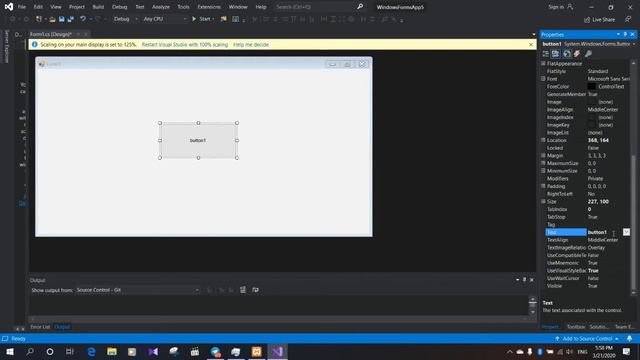Open the Task View taskbar icon

tap(70, 351)
